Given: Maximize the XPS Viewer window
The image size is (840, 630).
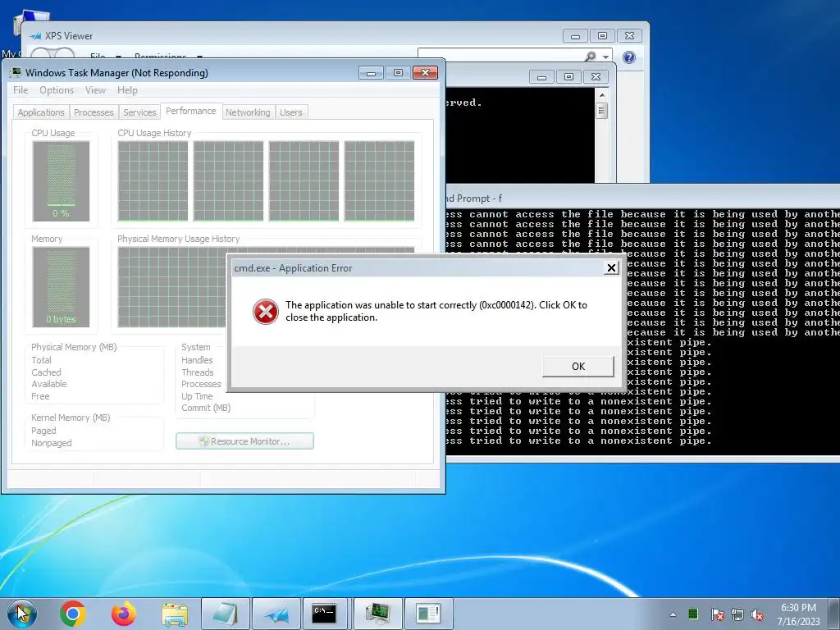Looking at the screenshot, I should coord(602,36).
